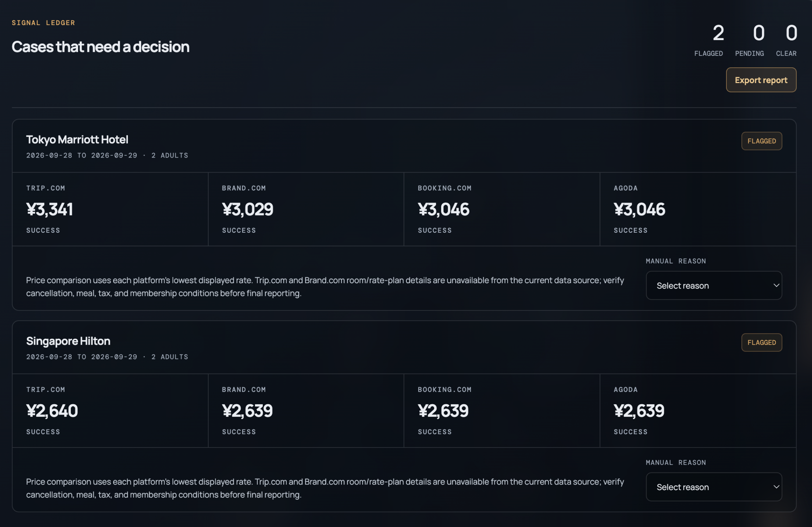Click the FLAGGED badge on Tokyo Marriott Hotel
This screenshot has height=527, width=812.
pyautogui.click(x=762, y=141)
